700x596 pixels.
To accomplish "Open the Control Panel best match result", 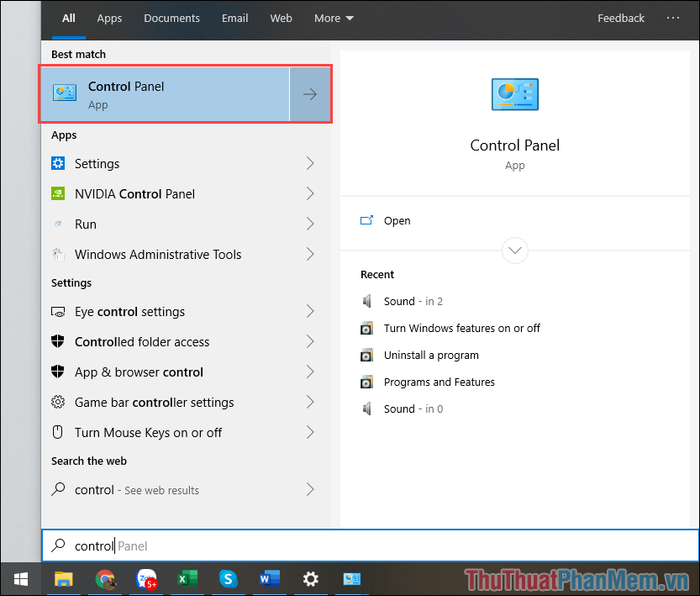I will click(165, 94).
